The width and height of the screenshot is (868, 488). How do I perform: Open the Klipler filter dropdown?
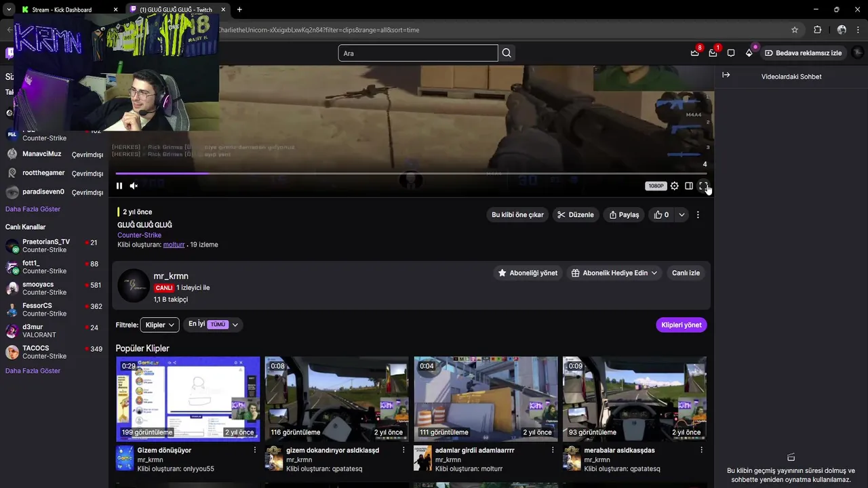coord(159,325)
